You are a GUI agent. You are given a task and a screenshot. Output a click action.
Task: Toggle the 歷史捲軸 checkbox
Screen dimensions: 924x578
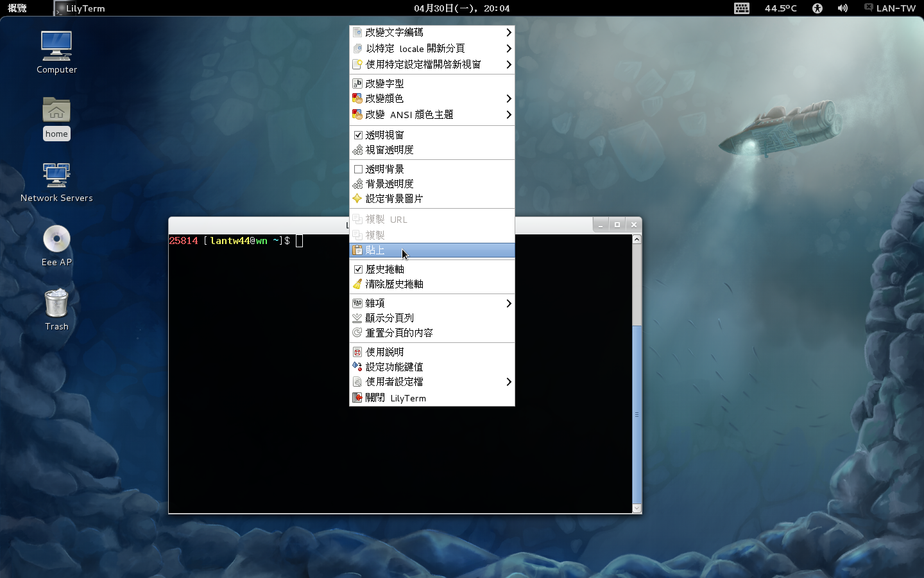pos(358,269)
